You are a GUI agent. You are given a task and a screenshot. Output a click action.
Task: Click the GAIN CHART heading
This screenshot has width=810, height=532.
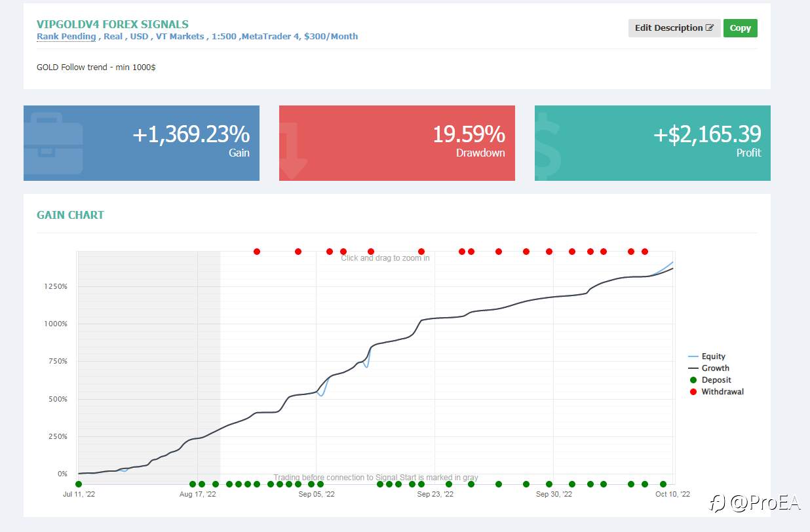(x=70, y=215)
